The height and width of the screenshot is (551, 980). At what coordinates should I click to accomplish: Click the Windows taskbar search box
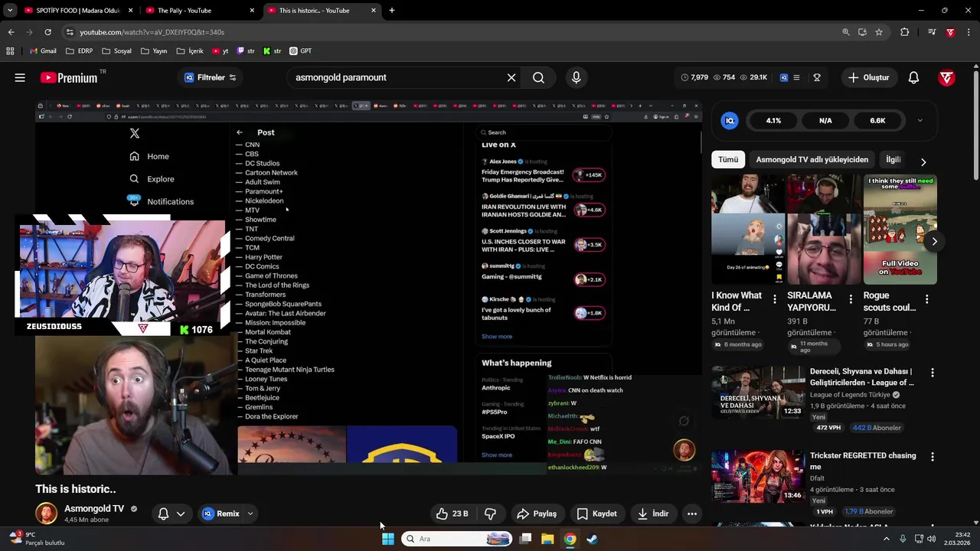[x=457, y=539]
